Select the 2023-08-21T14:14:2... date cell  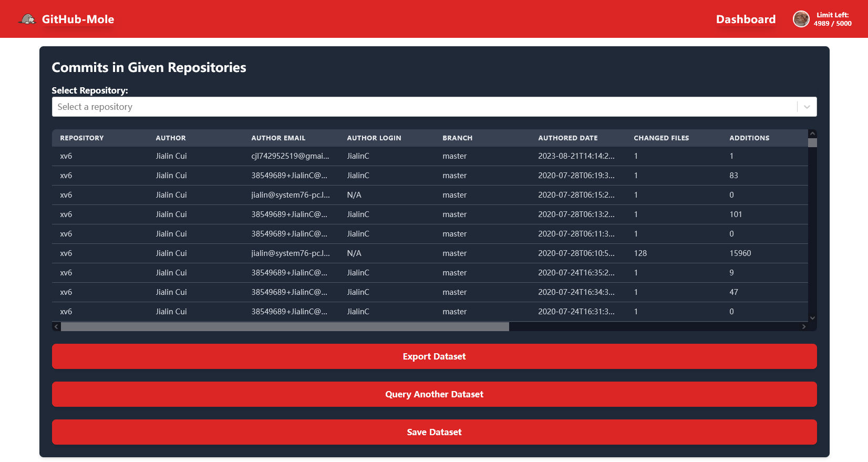pos(576,156)
